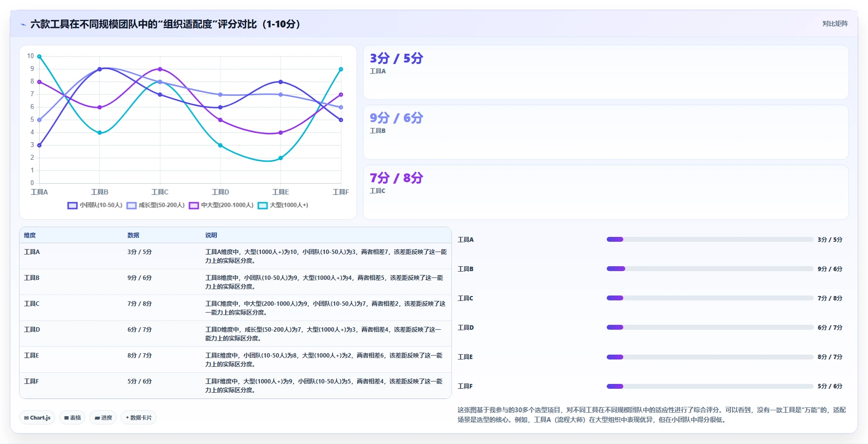Click the 进度 tag
The image size is (868, 444).
pyautogui.click(x=103, y=418)
